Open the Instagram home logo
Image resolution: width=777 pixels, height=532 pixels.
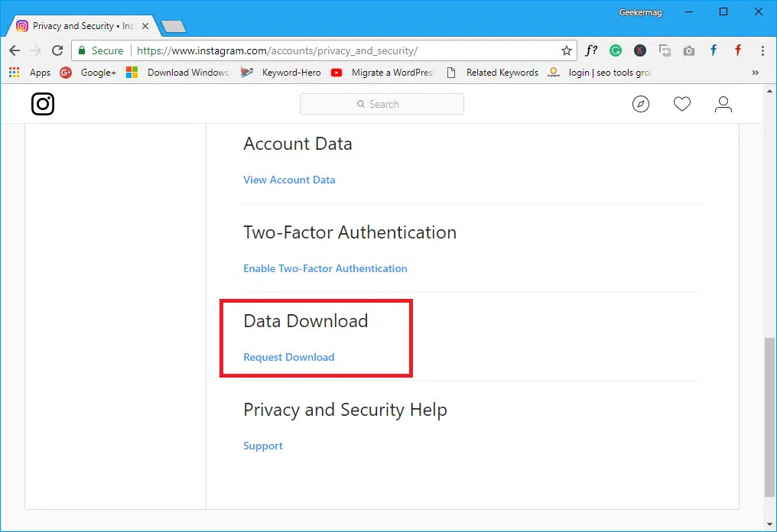click(x=42, y=104)
